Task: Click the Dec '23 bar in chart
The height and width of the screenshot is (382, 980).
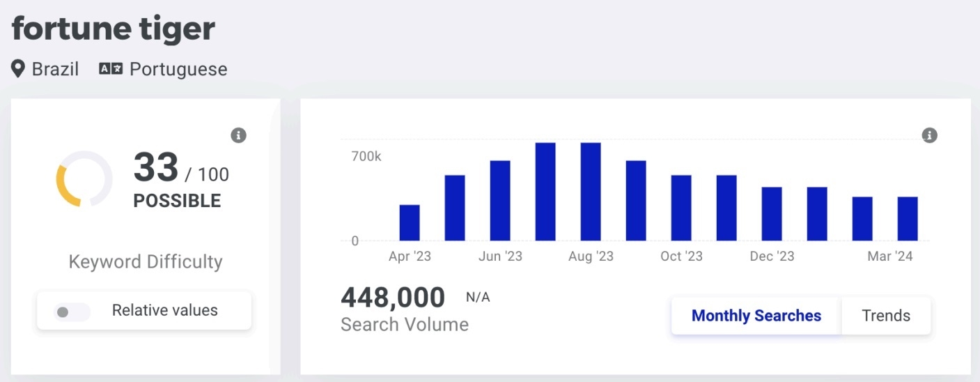Action: click(x=772, y=214)
